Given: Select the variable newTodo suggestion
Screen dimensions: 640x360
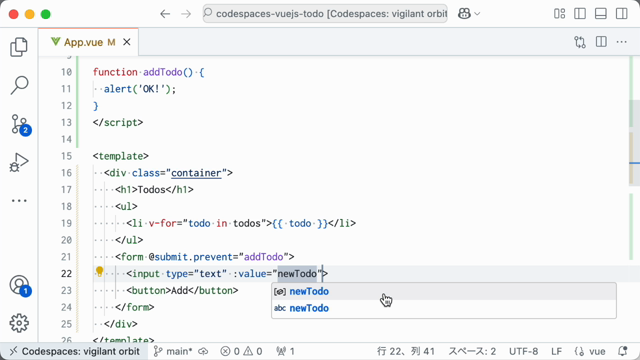Looking at the screenshot, I should pyautogui.click(x=444, y=291).
